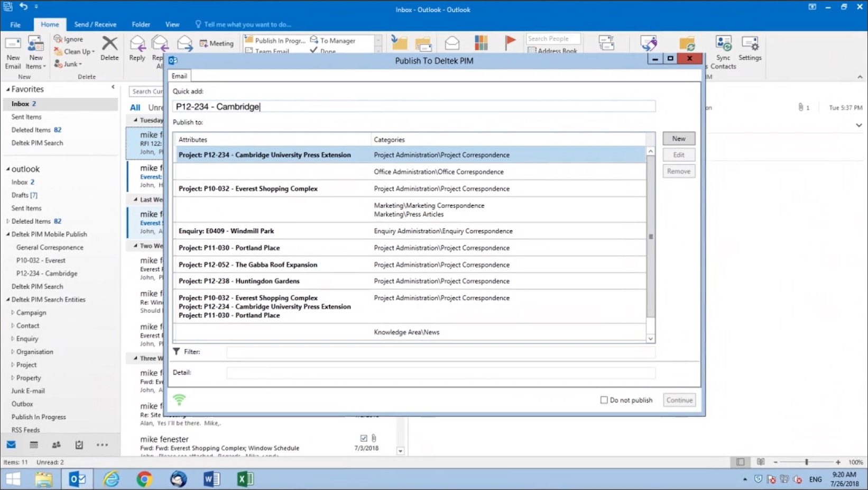Open Google Chrome from taskbar
Screen dimensions: 868x490
(x=144, y=479)
